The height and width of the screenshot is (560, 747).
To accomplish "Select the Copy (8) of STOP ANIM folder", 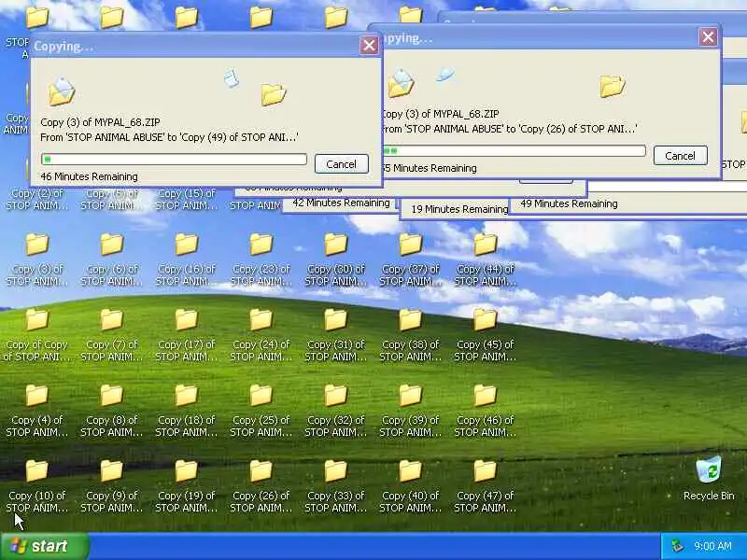I will (x=111, y=411).
